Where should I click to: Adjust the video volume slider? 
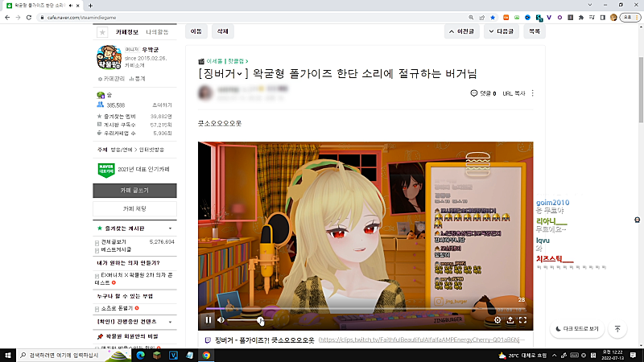(250, 319)
